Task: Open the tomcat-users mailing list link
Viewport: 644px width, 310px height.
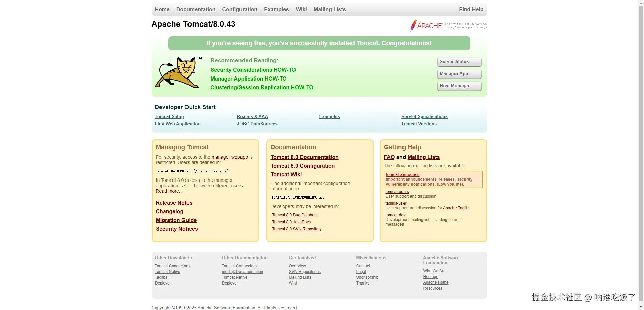Action: pos(397,192)
